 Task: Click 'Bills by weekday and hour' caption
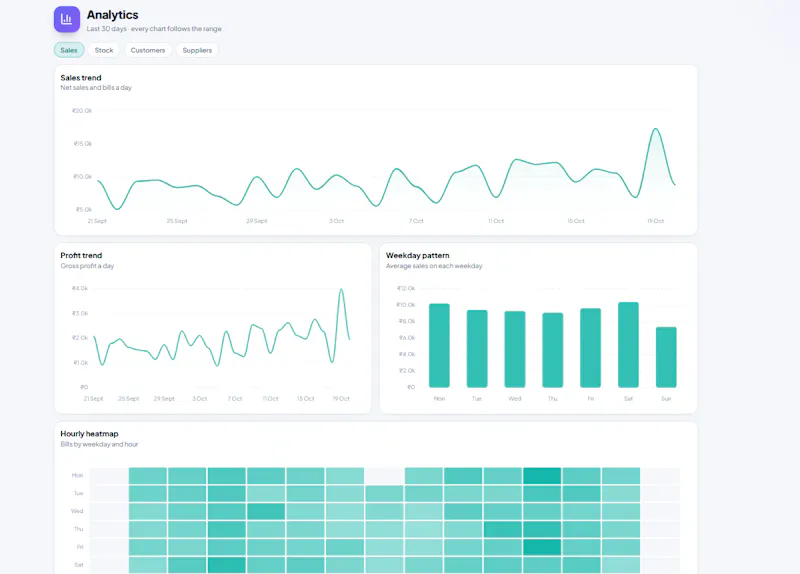coord(99,444)
